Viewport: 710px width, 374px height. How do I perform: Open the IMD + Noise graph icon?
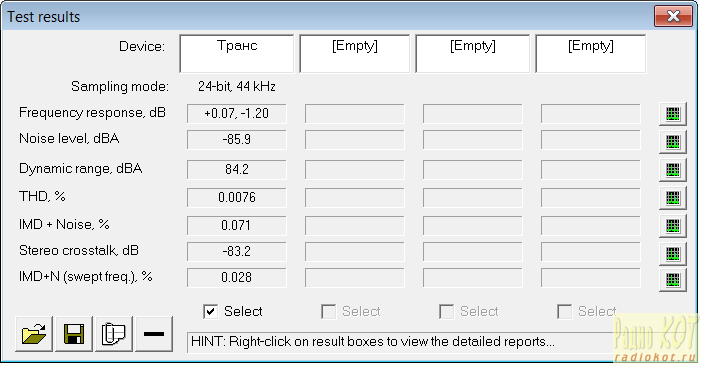tap(672, 225)
